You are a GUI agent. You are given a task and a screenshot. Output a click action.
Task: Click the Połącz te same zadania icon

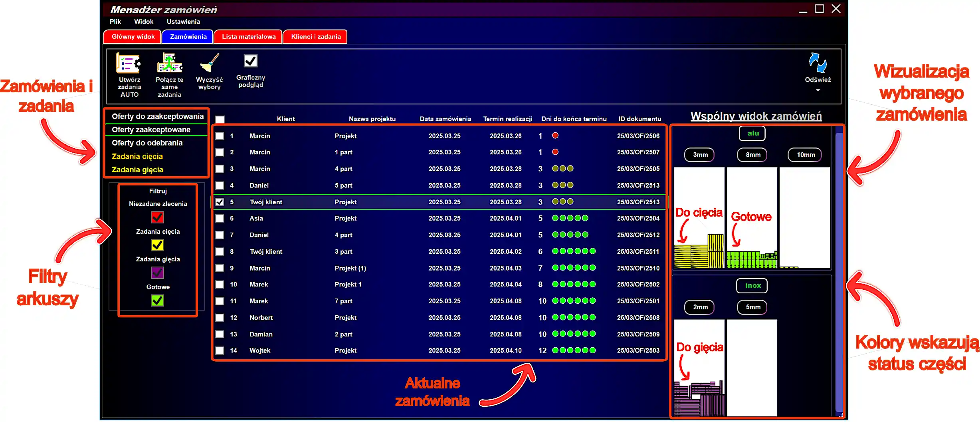point(170,64)
